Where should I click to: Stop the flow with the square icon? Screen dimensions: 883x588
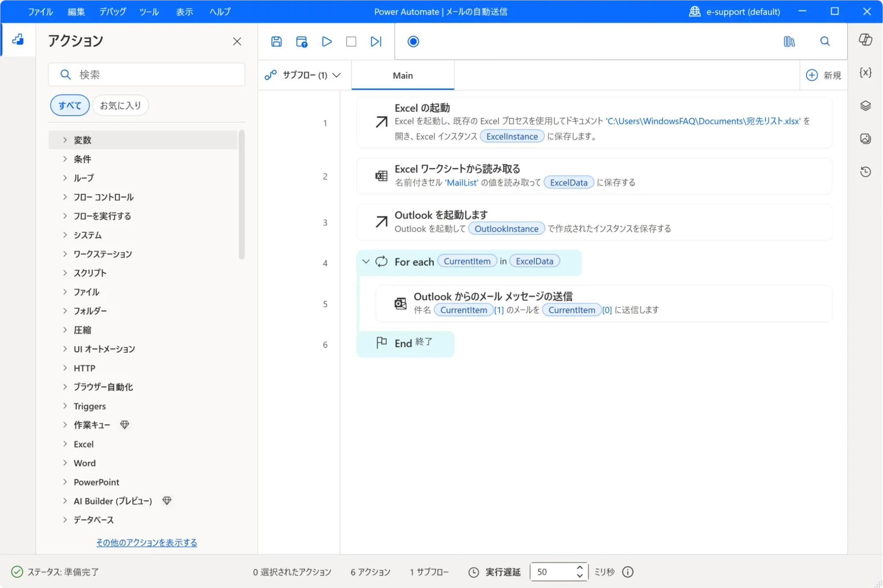(x=351, y=41)
